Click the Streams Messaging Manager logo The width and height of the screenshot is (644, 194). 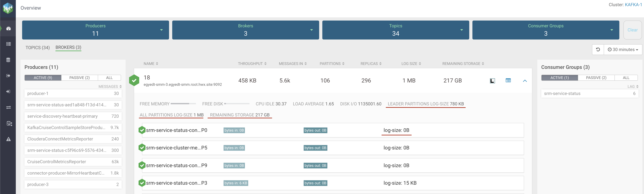pyautogui.click(x=8, y=8)
